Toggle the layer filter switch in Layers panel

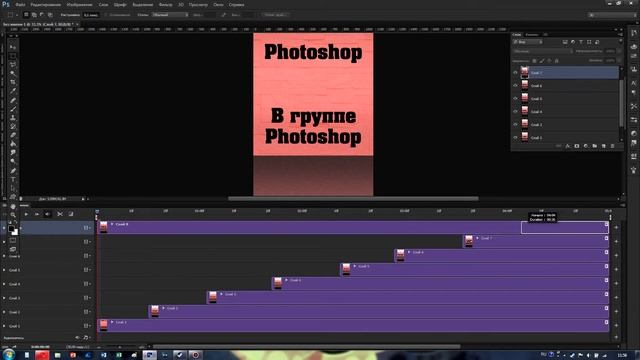tap(620, 42)
